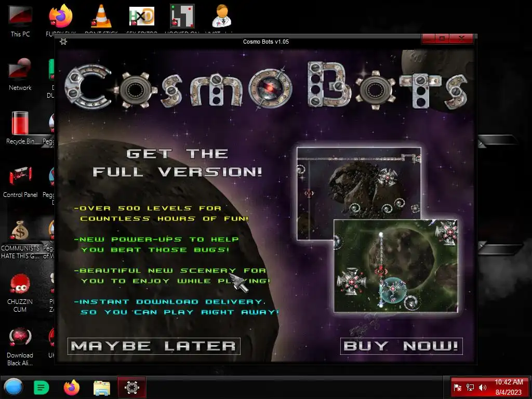Open the volume speaker tray icon
This screenshot has width=532, height=399.
[482, 388]
